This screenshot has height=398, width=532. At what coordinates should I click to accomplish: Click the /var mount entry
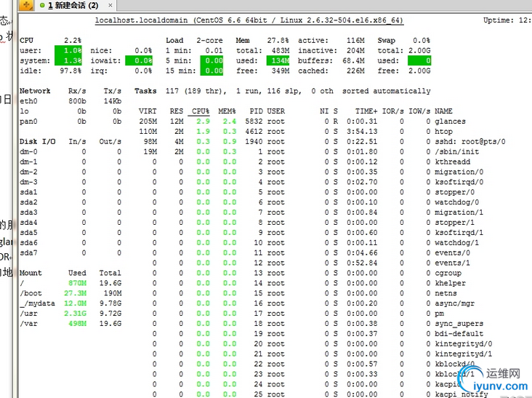pos(28,324)
